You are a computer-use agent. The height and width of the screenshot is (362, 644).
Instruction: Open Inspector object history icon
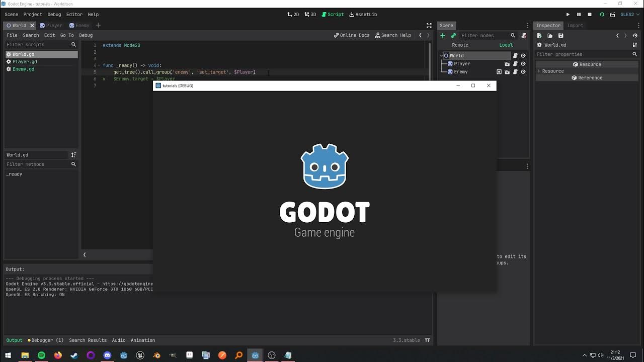(635, 36)
